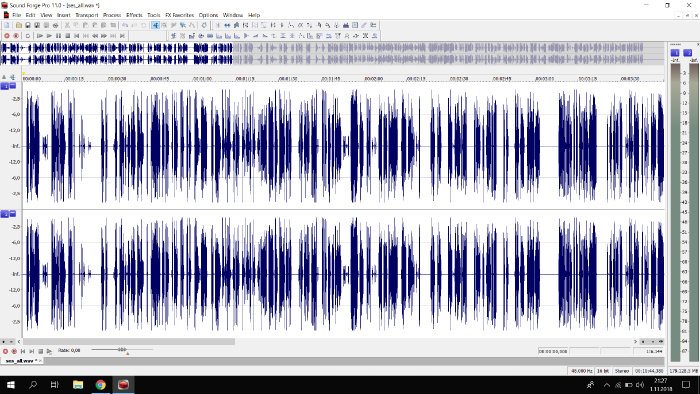The height and width of the screenshot is (394, 700).
Task: Click the Record button in transport toolbar
Action: tap(7, 36)
